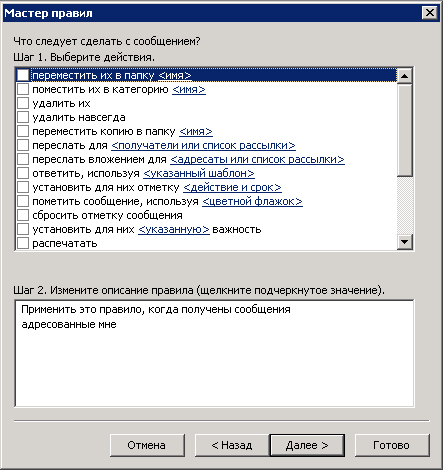This screenshot has height=470, width=443.
Task: Check the 'переместить их в папку' checkbox
Action: pyautogui.click(x=23, y=75)
